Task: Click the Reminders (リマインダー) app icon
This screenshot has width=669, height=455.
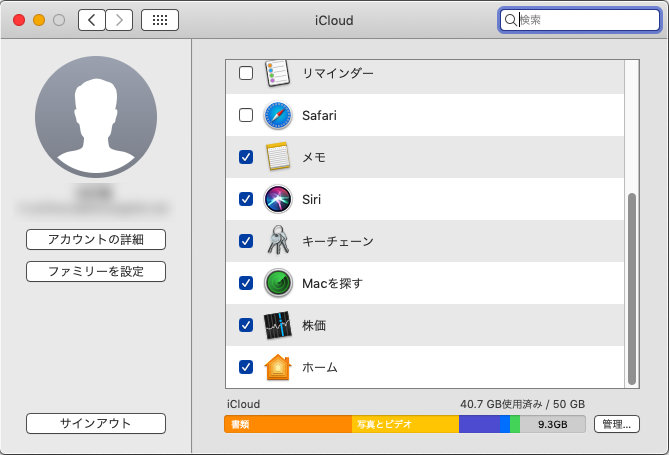Action: [x=277, y=73]
